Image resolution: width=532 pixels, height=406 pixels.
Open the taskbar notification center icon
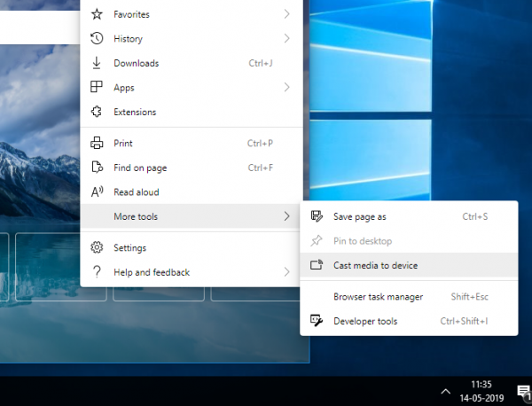(523, 391)
